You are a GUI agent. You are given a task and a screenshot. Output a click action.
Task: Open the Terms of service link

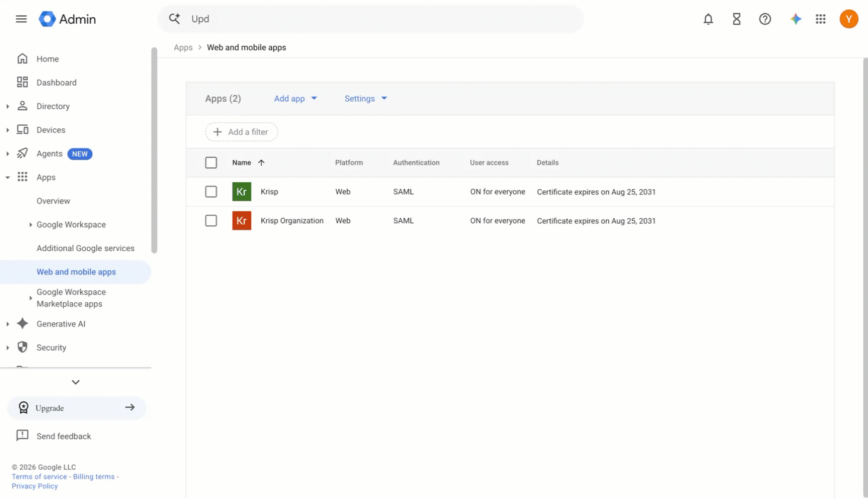pos(39,477)
